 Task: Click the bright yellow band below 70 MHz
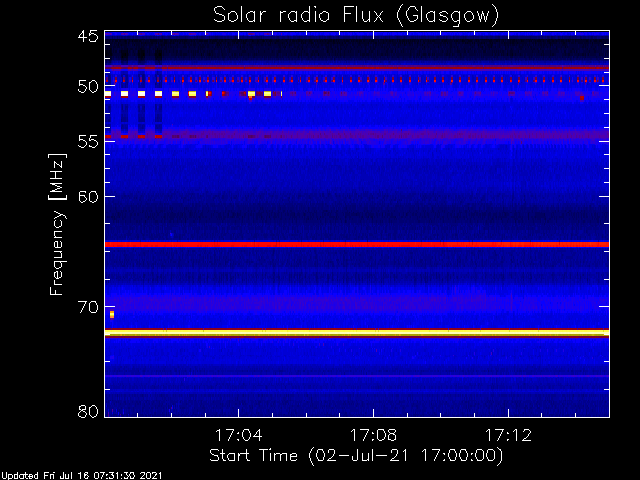[357, 333]
